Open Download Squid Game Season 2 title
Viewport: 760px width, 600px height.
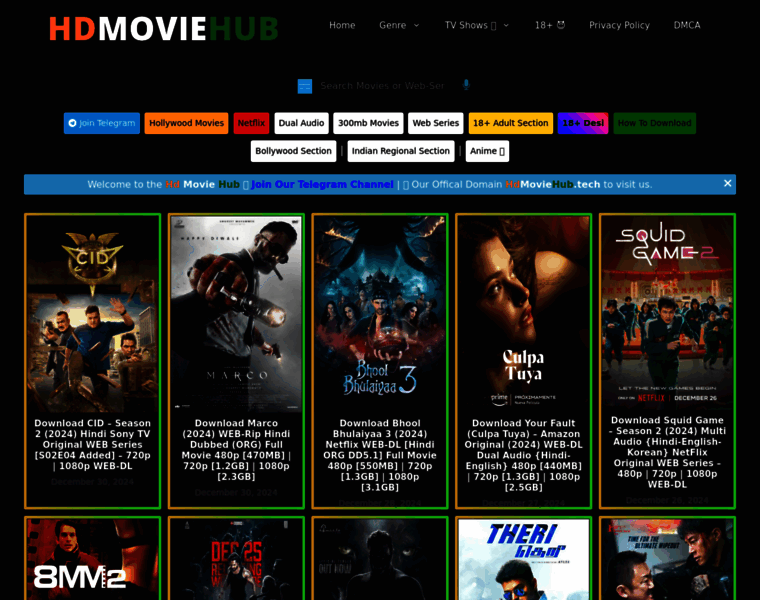tap(667, 452)
